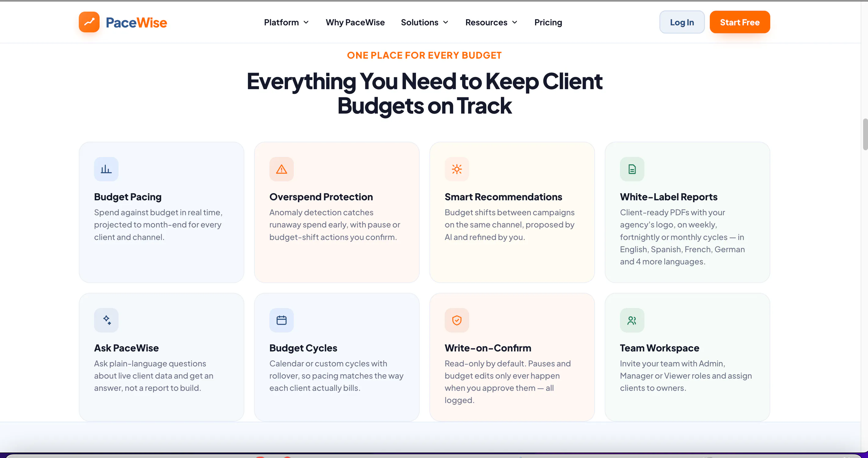Click the 'ONE PLACE FOR EVERY BUDGET' tagline
Viewport: 868px width, 458px height.
[424, 55]
